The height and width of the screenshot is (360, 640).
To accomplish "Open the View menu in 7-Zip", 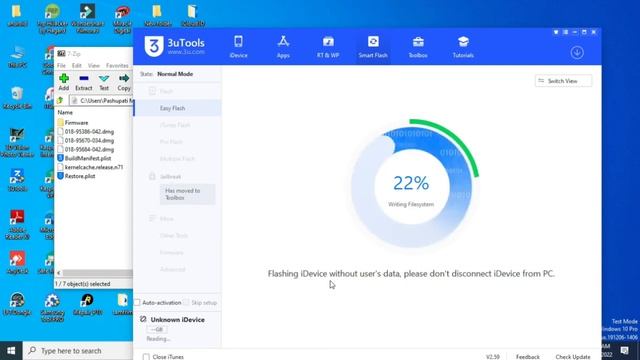I will [x=93, y=65].
